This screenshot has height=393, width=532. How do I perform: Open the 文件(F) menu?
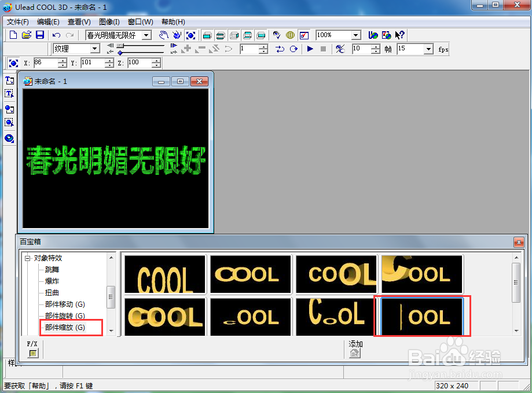pos(18,22)
